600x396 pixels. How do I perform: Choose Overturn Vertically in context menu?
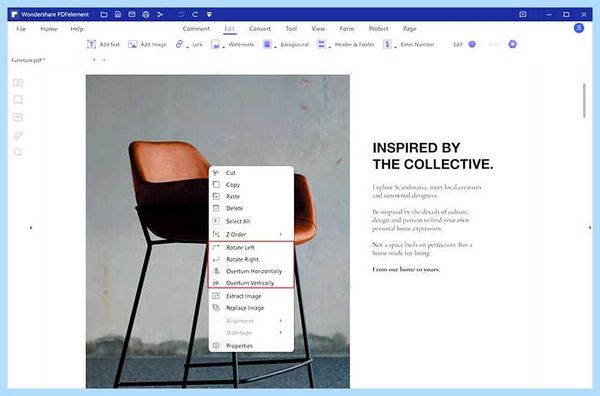click(x=251, y=283)
